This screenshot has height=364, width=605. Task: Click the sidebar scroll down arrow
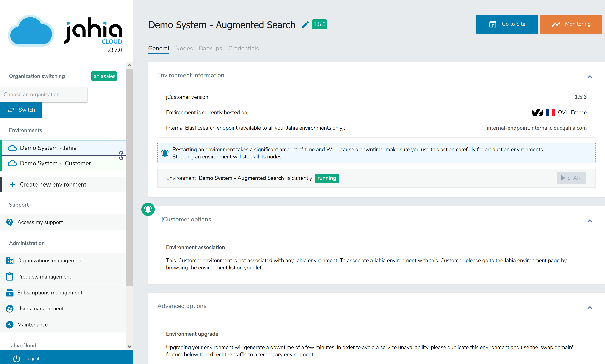tap(130, 346)
